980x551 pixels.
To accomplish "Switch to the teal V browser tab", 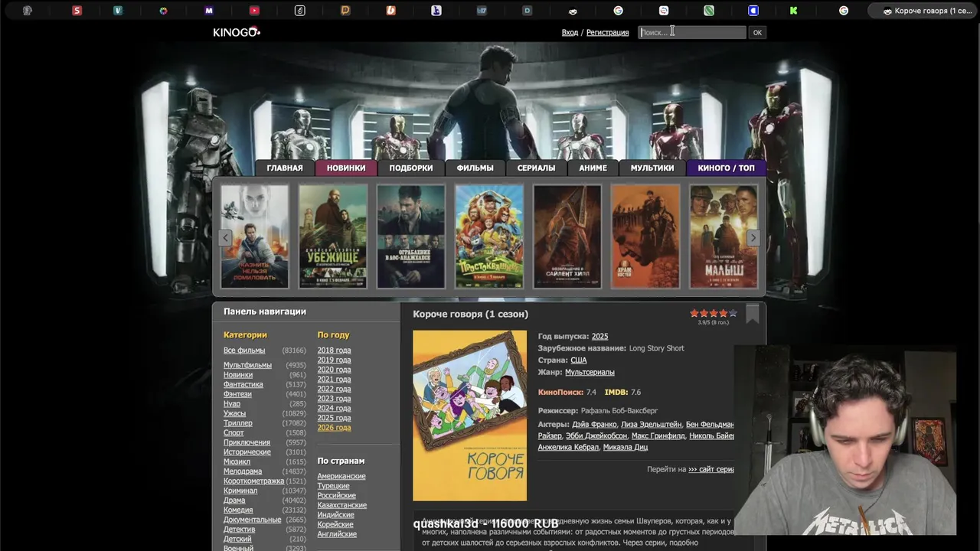I will pos(117,11).
